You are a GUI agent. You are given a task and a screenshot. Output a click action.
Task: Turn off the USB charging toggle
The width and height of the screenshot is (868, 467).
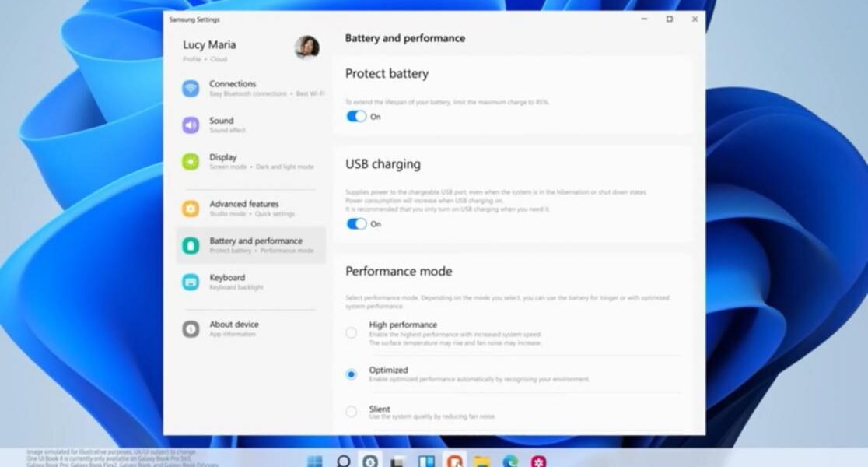pyautogui.click(x=356, y=224)
